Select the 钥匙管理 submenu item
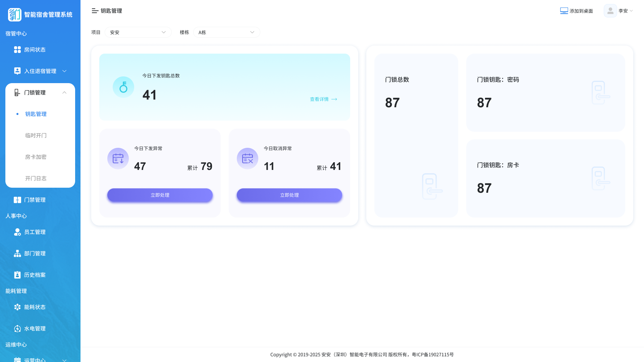Image resolution: width=644 pixels, height=362 pixels. (x=36, y=114)
